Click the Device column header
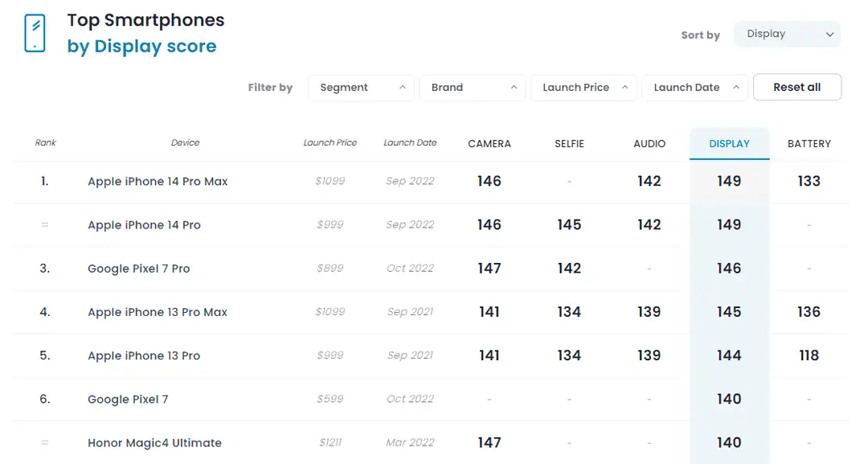 (185, 143)
